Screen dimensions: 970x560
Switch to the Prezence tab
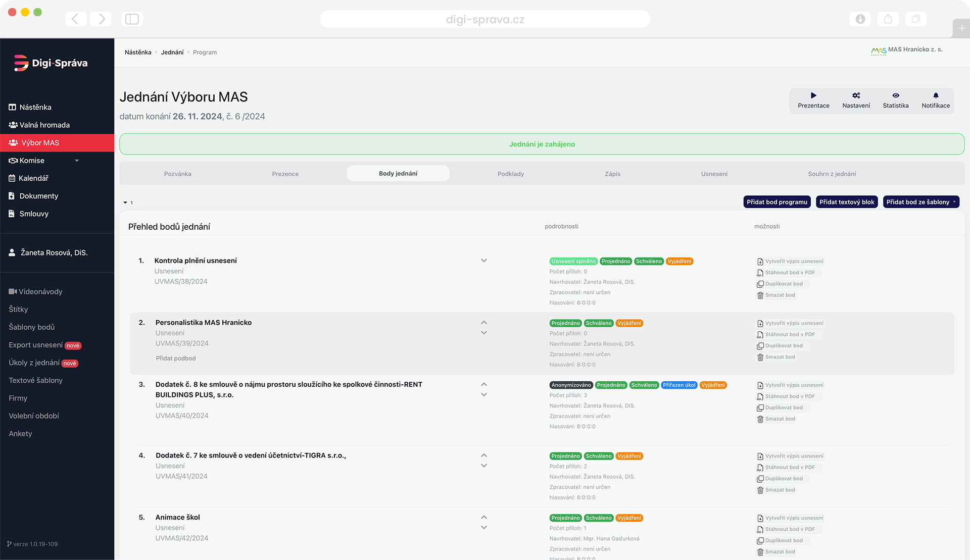tap(285, 174)
